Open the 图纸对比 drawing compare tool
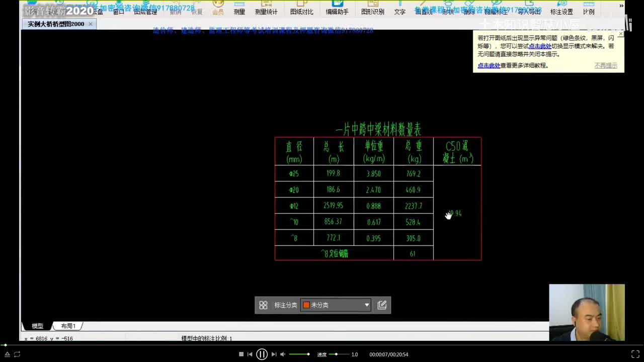Viewport: 644px width, 362px height. tap(301, 8)
